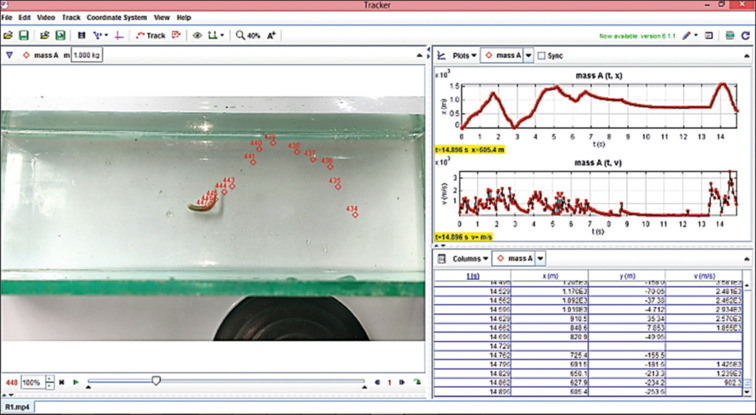Open the drawing pencil tool
756x415 pixels.
pos(689,35)
